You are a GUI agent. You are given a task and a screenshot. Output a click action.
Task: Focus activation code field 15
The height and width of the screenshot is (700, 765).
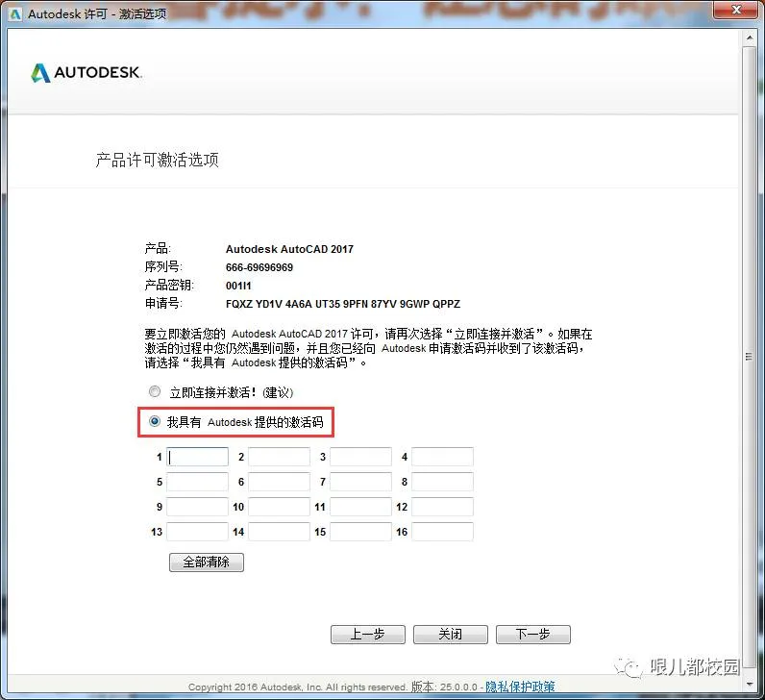pyautogui.click(x=360, y=532)
